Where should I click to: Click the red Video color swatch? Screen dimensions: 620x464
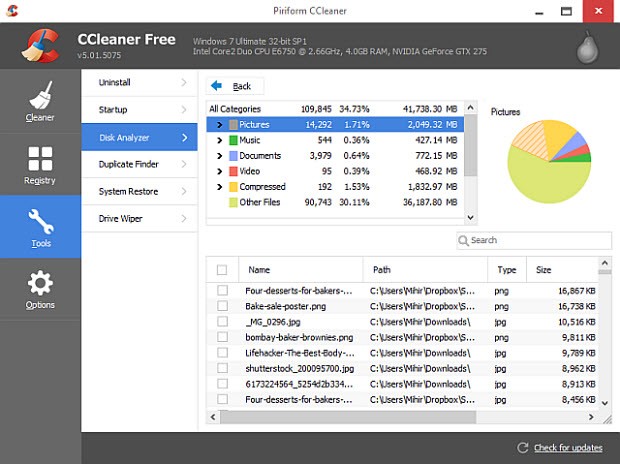point(233,171)
